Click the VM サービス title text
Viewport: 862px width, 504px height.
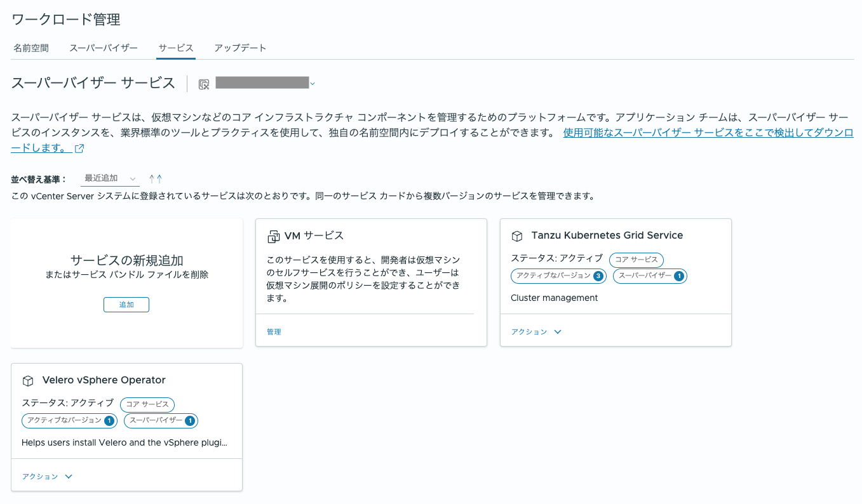(x=314, y=235)
